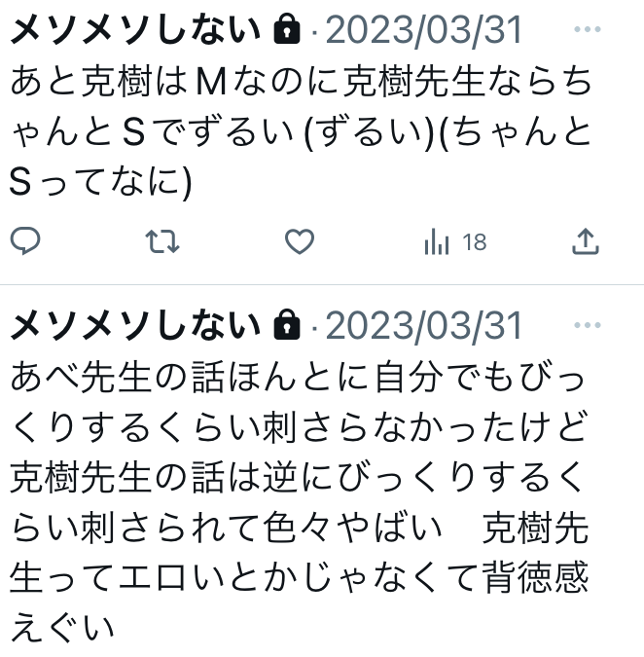Share the first tweet via upload icon
The height and width of the screenshot is (657, 644).
586,241
